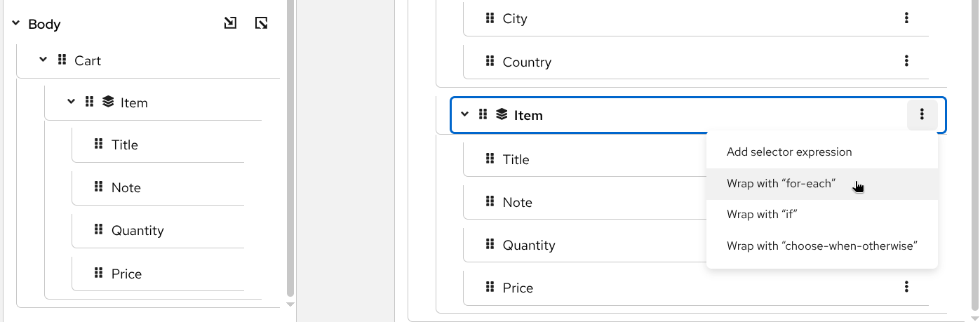The height and width of the screenshot is (322, 980).
Task: Select the Title field in left tree
Action: [x=125, y=145]
